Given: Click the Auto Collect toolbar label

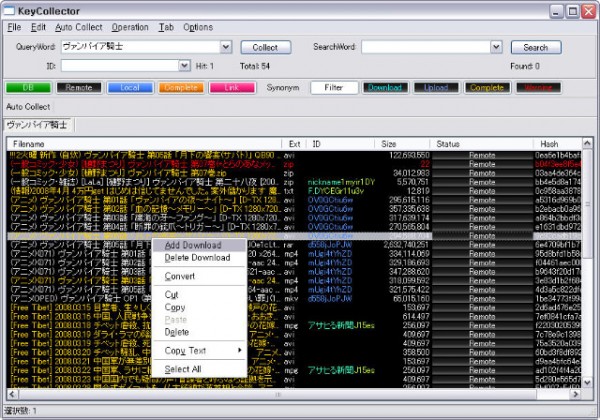Looking at the screenshot, I should pyautogui.click(x=28, y=107).
